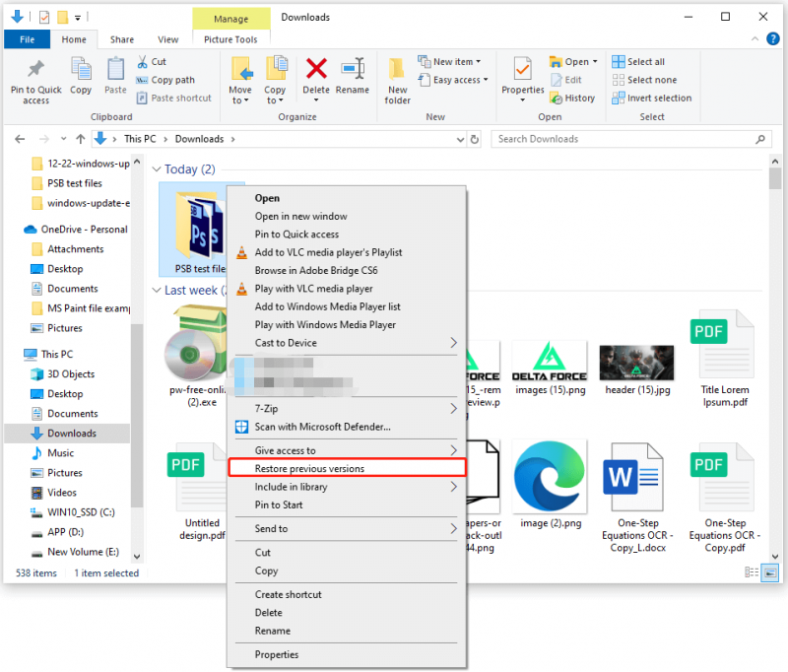
Task: Open address bar history dropdown chevron
Action: pyautogui.click(x=460, y=140)
